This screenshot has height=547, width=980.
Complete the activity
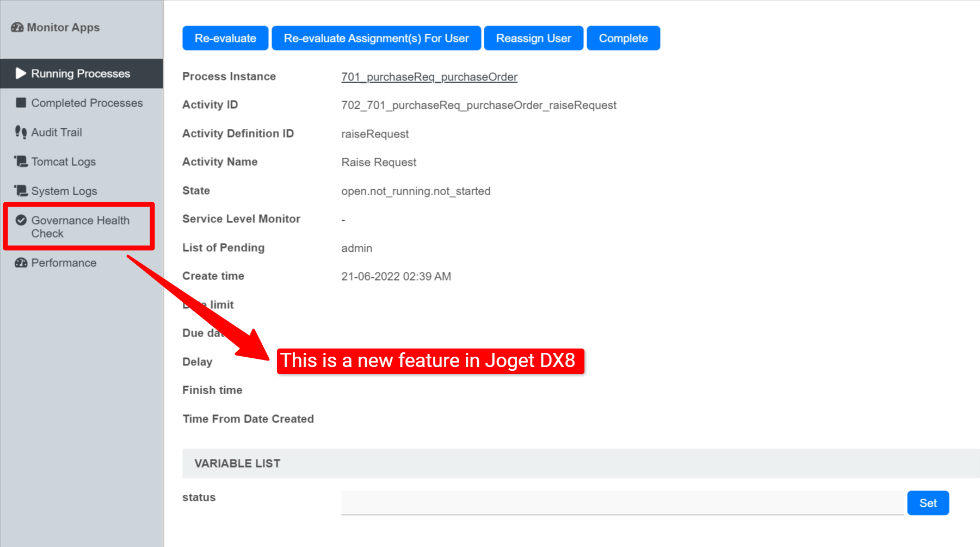[x=623, y=38]
